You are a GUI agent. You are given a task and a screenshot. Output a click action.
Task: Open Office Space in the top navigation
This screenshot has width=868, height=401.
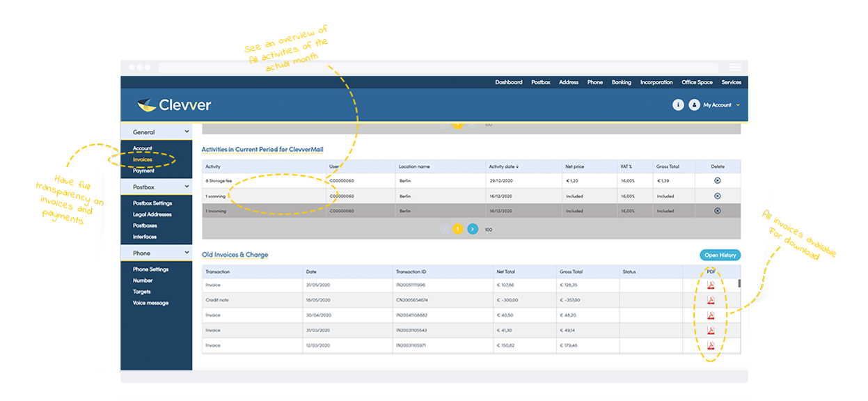697,82
